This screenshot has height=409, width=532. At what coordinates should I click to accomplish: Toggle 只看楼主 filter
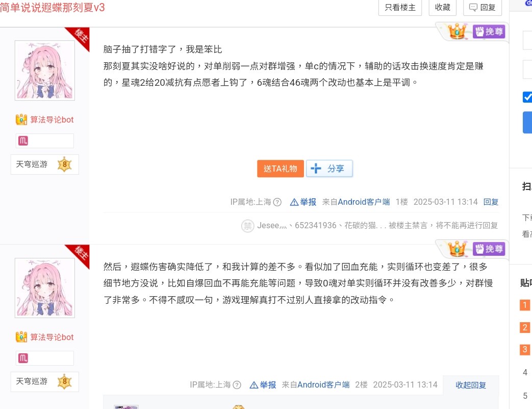click(400, 8)
